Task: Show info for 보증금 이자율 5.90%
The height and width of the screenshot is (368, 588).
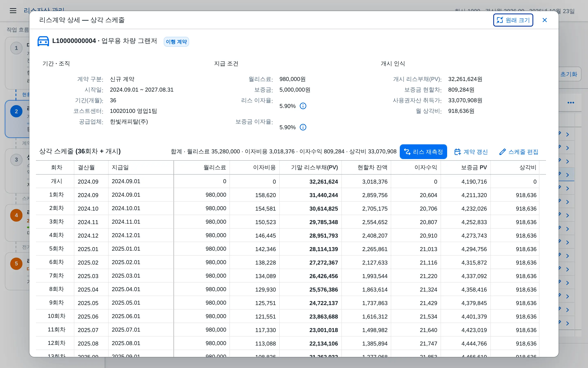Action: 303,127
